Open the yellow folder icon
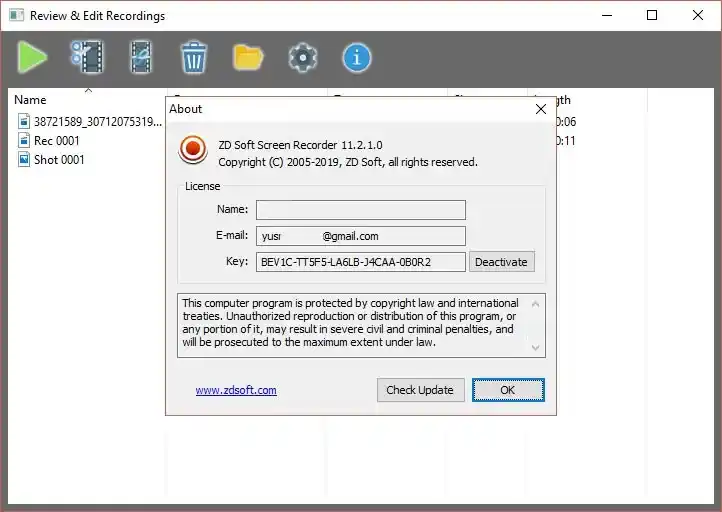The height and width of the screenshot is (512, 722). click(248, 58)
